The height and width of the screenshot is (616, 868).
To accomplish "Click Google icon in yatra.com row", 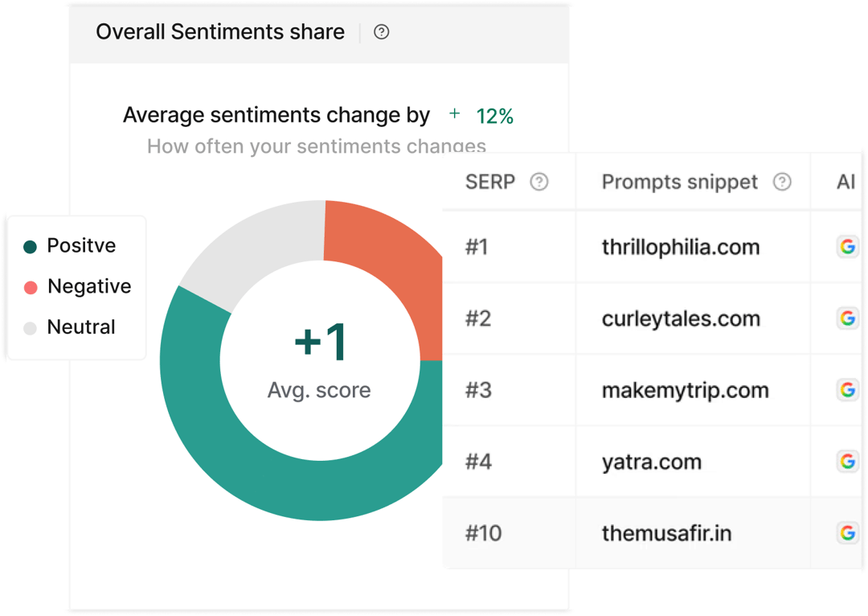I will coord(848,461).
